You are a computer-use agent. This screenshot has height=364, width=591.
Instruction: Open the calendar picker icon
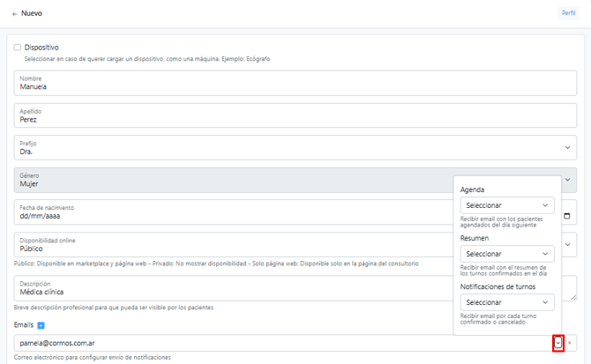567,216
